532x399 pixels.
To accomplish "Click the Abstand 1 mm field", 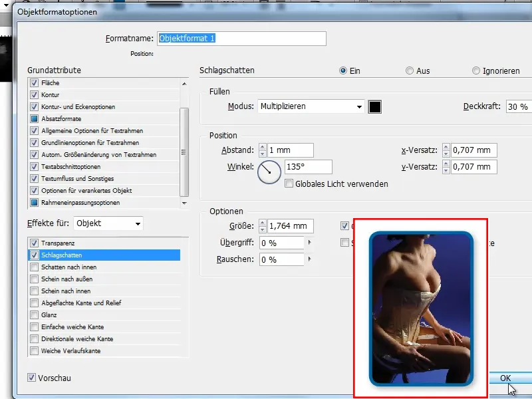I will 291,150.
